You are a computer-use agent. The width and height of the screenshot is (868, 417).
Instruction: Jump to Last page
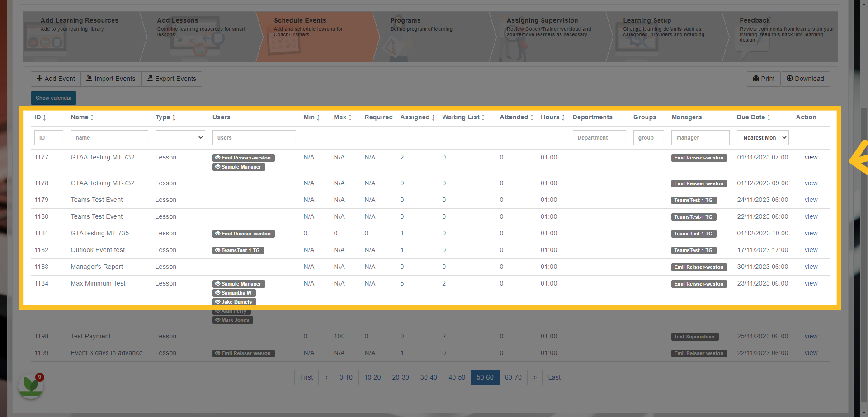(554, 378)
